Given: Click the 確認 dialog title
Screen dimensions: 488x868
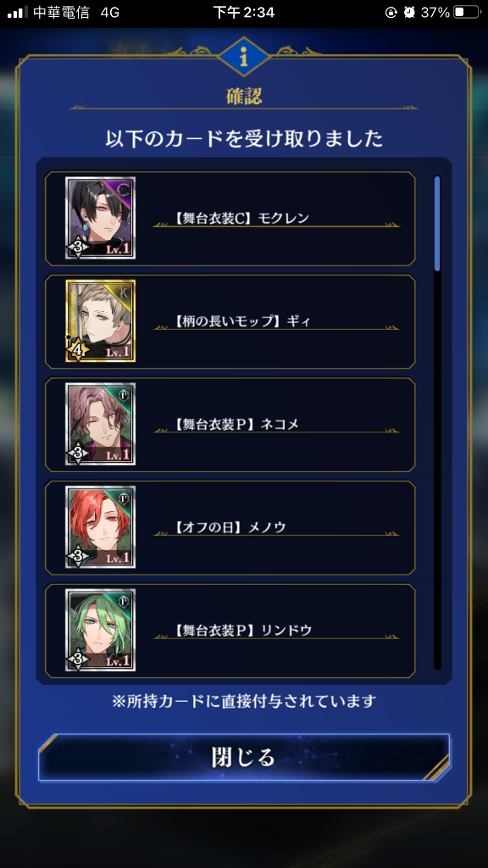Looking at the screenshot, I should pos(244,97).
